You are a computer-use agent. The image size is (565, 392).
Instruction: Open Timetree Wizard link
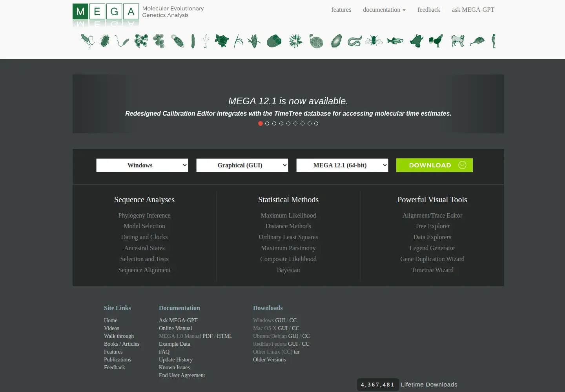click(432, 270)
